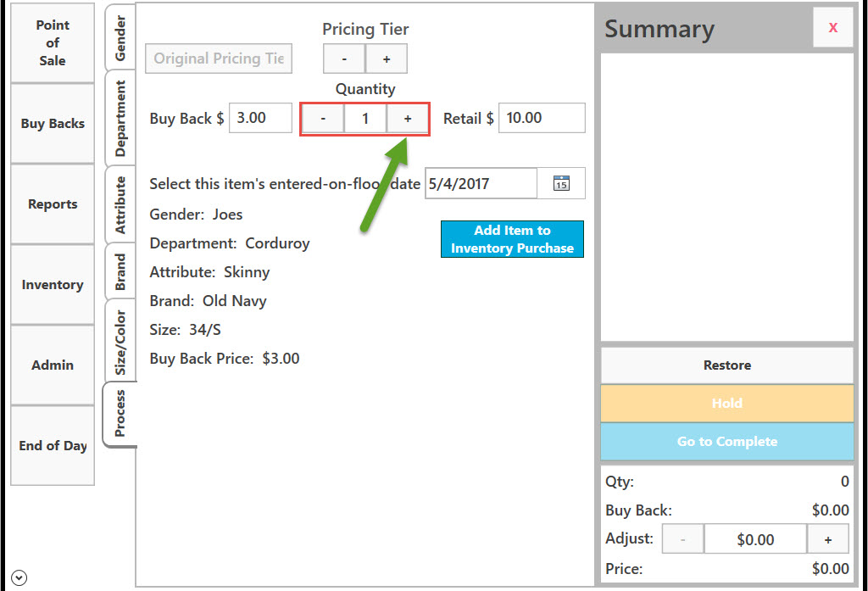Decrease the Adjust amount with minus

pos(683,539)
